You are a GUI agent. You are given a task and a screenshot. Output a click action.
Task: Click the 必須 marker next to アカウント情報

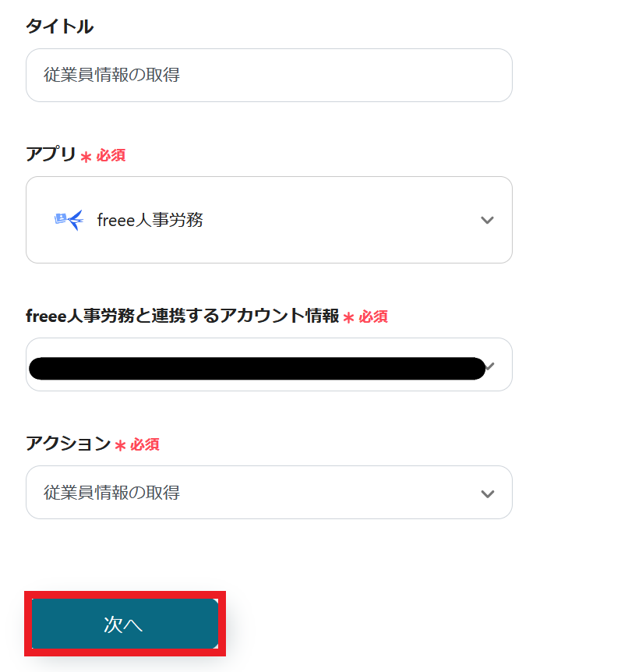(x=373, y=317)
